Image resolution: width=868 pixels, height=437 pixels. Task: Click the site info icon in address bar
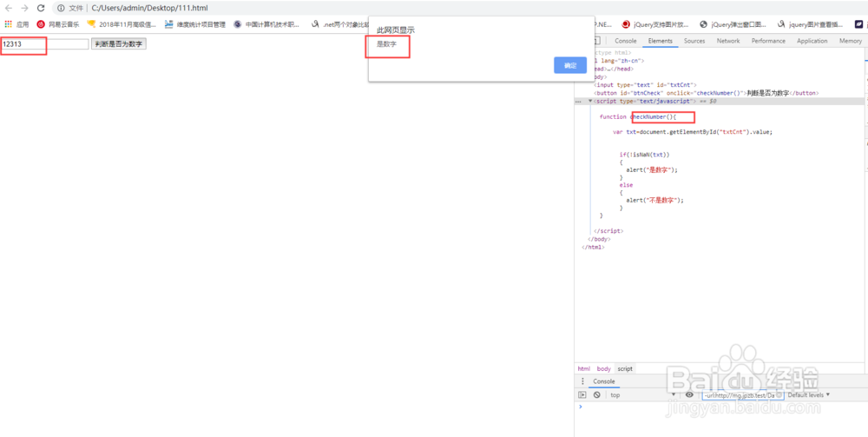62,9
